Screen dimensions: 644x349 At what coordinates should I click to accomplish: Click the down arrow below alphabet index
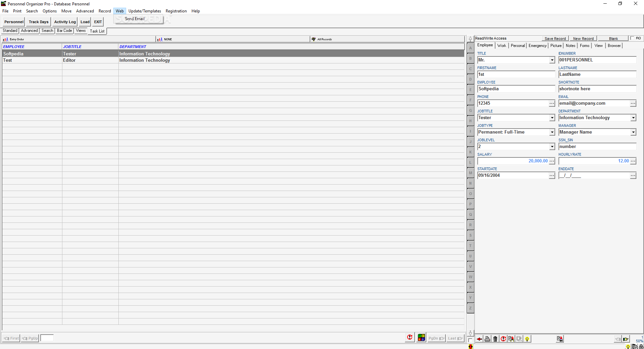point(471,333)
